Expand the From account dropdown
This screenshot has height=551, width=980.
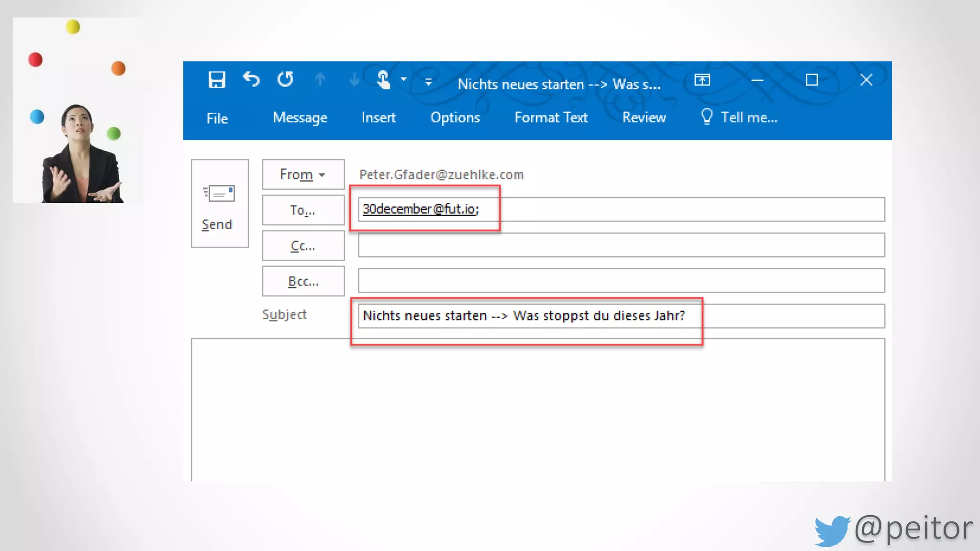[303, 175]
